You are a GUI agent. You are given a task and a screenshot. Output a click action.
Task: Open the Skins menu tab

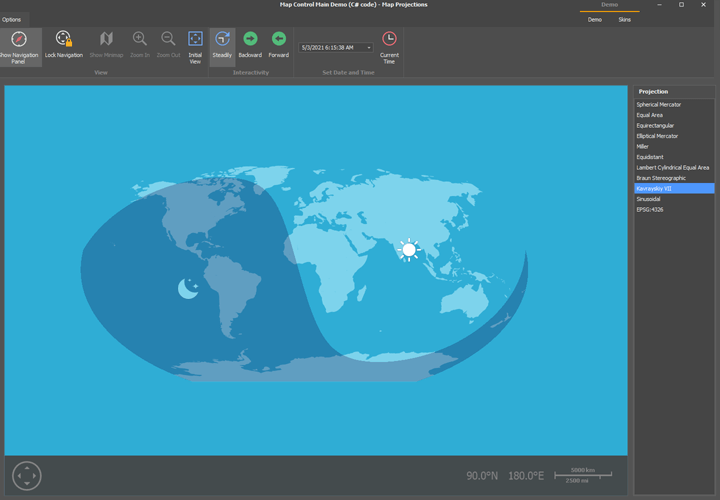[624, 19]
